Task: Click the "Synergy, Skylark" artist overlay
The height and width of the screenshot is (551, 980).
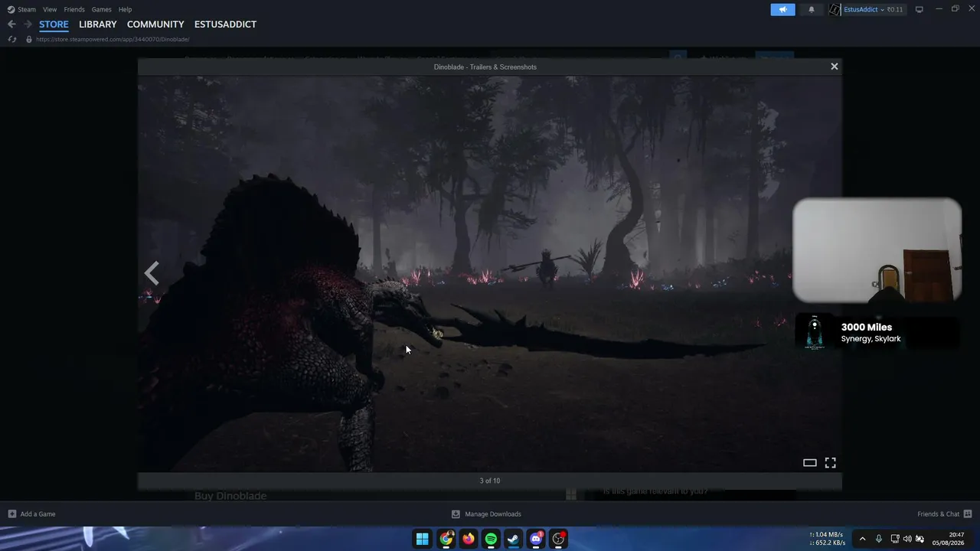Action: click(871, 339)
